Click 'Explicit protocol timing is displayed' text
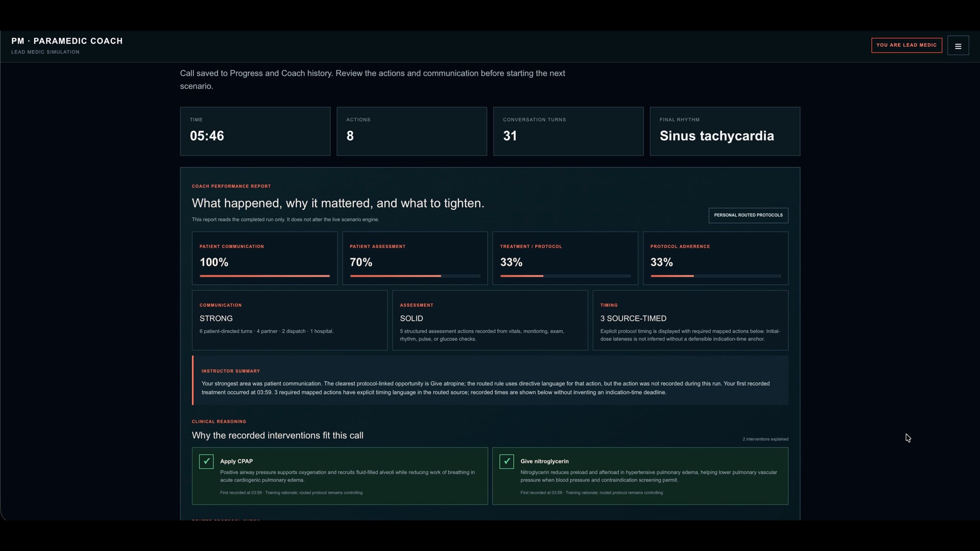Screen dimensions: 980x551 [x=690, y=335]
